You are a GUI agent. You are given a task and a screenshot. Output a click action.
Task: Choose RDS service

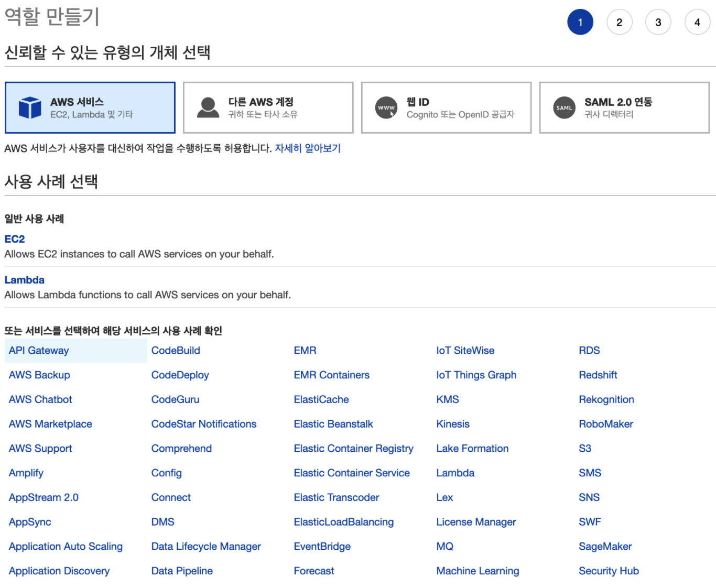click(589, 351)
